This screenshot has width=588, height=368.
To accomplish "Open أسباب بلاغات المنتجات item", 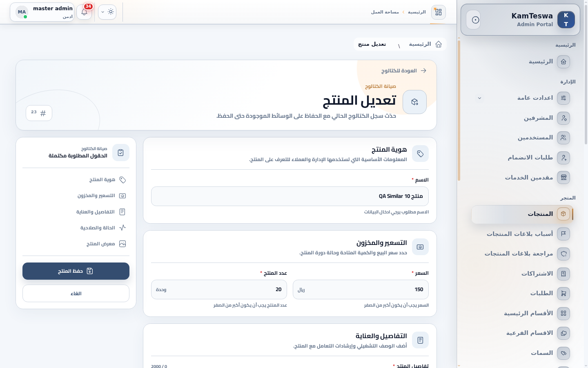I will click(522, 234).
